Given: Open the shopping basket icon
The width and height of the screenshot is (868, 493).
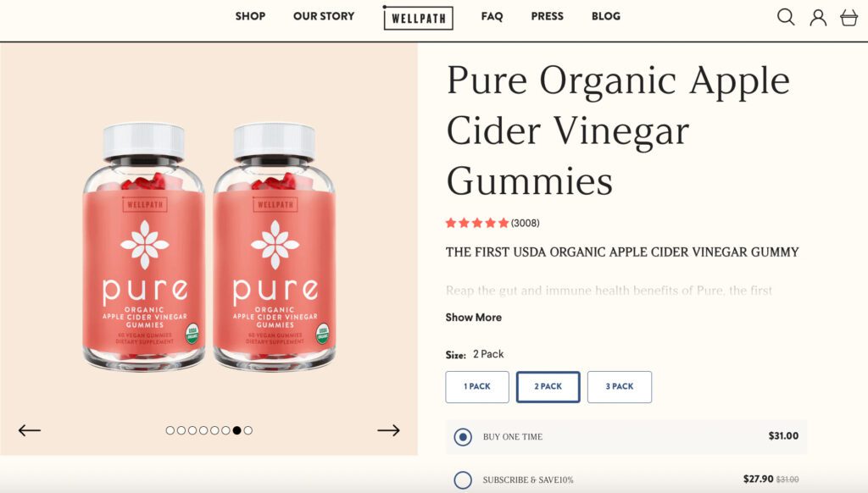Looking at the screenshot, I should (x=849, y=18).
